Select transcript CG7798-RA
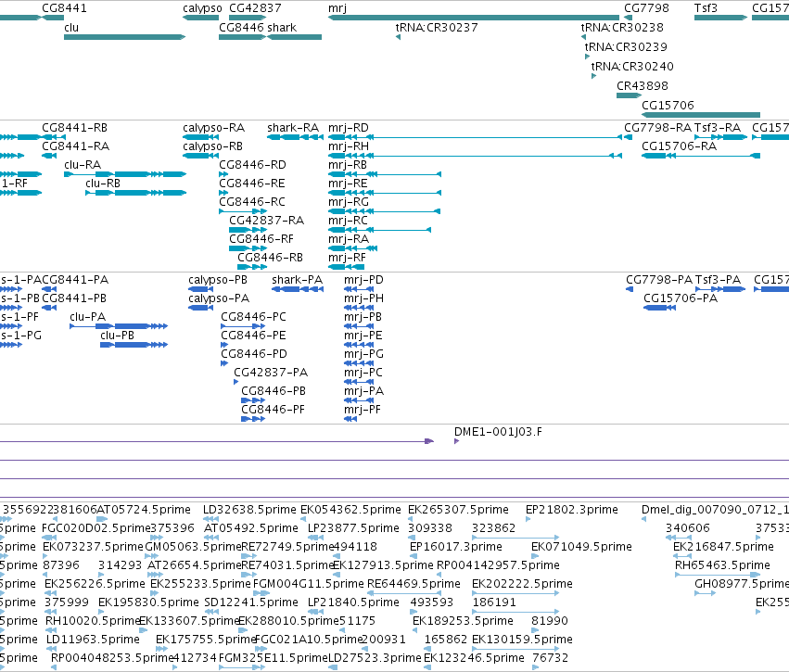 (628, 137)
